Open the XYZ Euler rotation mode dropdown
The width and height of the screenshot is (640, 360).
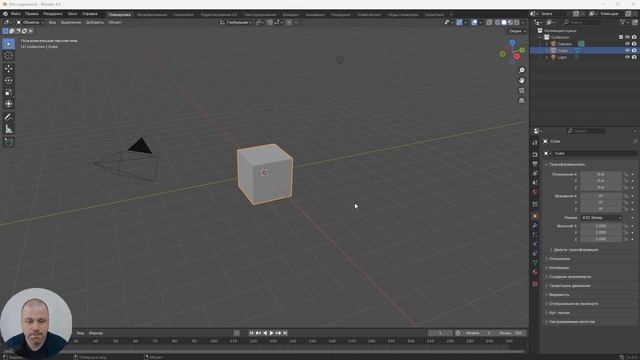601,218
